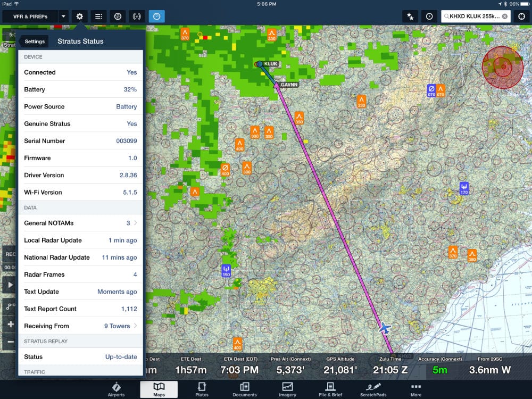Tap the Radar Frames value
Image resolution: width=532 pixels, height=399 pixels.
click(x=135, y=275)
